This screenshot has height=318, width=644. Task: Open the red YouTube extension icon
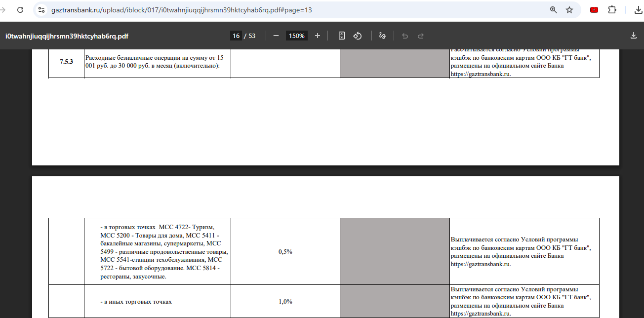(594, 10)
